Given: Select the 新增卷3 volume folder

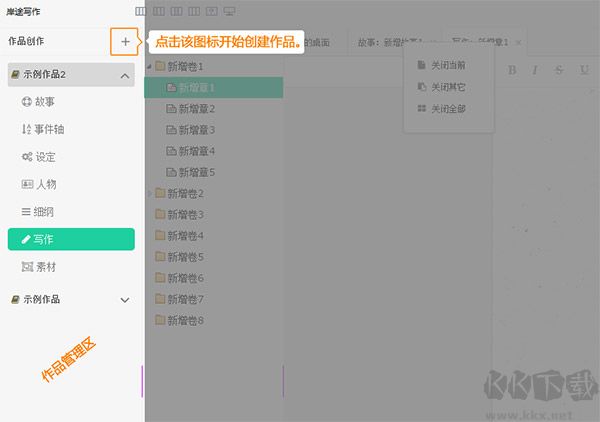Looking at the screenshot, I should (179, 215).
